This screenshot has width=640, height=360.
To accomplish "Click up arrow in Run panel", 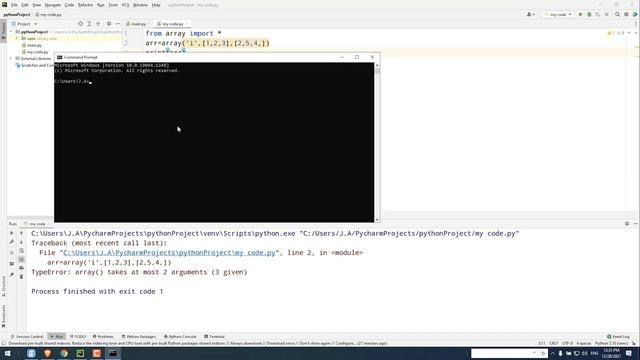I will (x=21, y=233).
